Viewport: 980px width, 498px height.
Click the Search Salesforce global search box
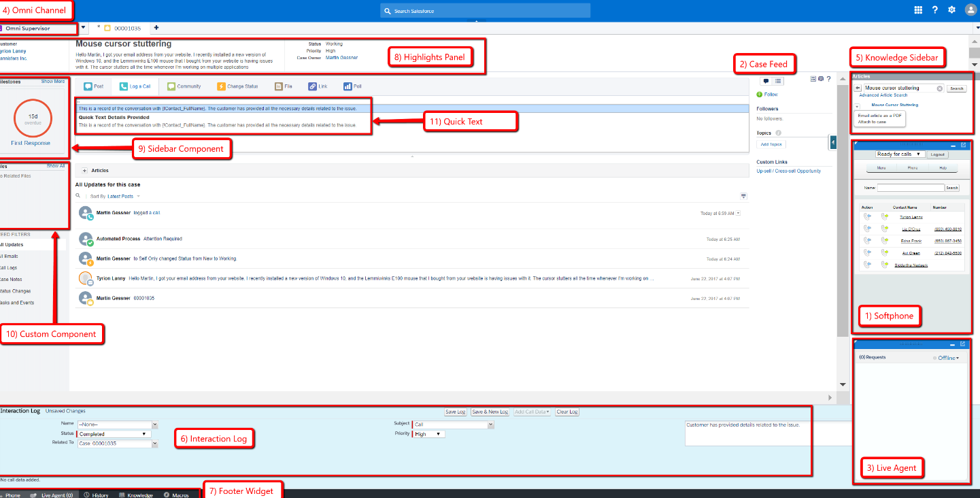[486, 11]
